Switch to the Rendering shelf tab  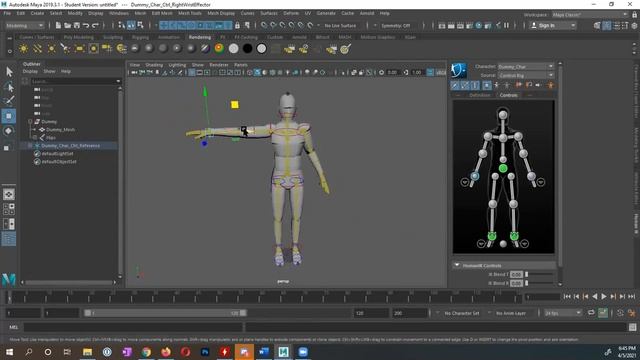tap(200, 37)
